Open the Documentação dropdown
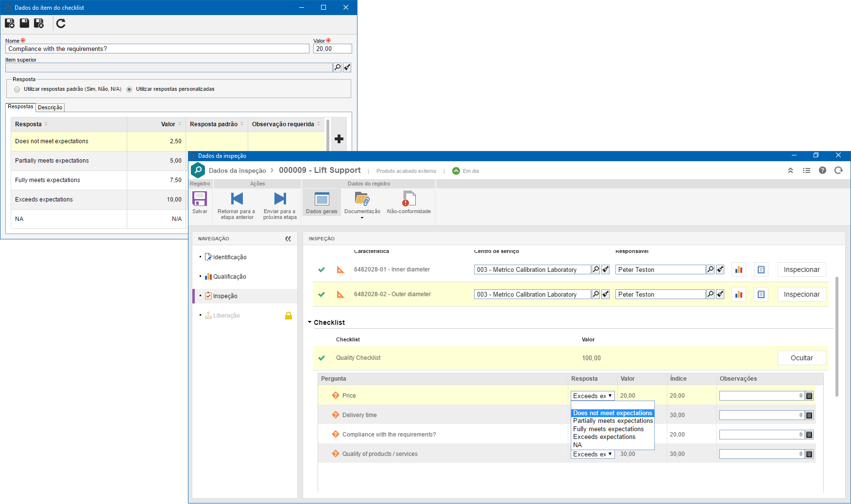This screenshot has width=851, height=504. point(362,203)
